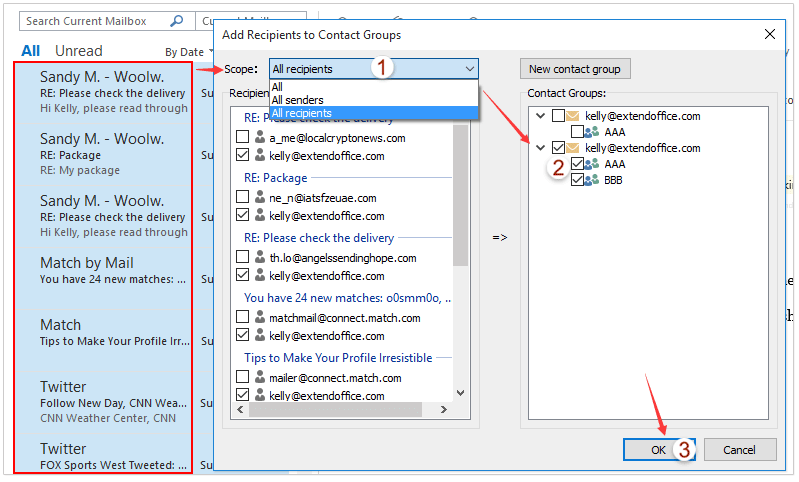Click person icon beside a_me@localcryptonews.com
Screen dimensions: 799x482
(259, 138)
